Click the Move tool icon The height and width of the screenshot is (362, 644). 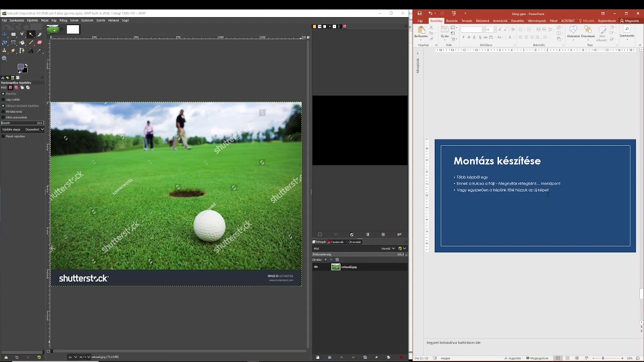pyautogui.click(x=5, y=35)
